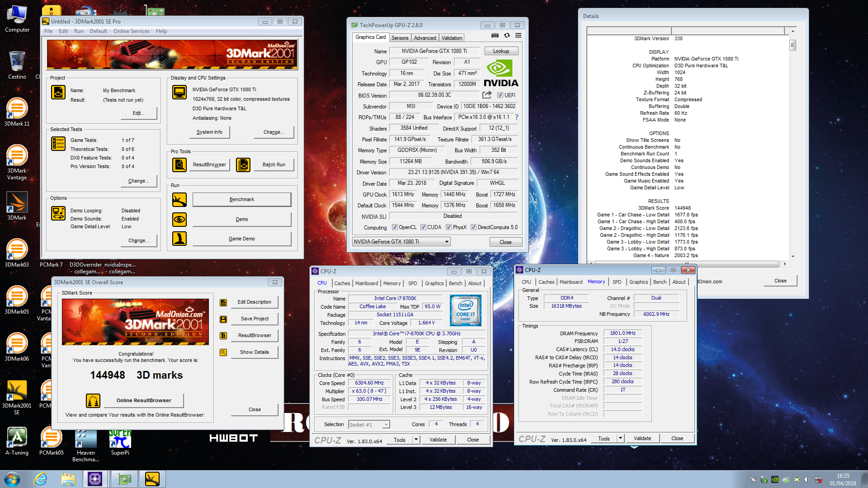
Task: Click the ResultBrowser magnifier icon in Pro Tools
Action: click(179, 165)
